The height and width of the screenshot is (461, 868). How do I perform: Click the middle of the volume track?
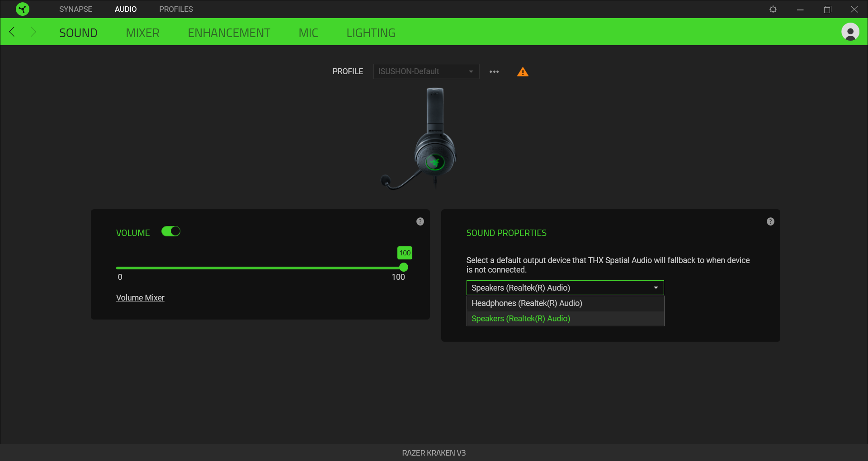260,268
